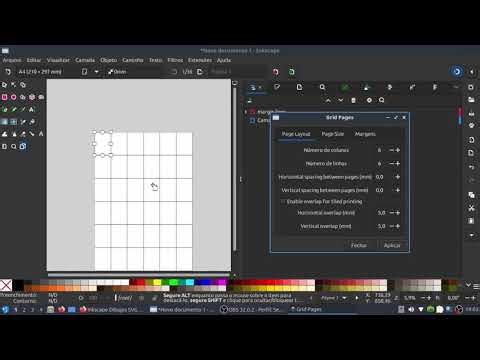Switch to Margens tab

365,134
